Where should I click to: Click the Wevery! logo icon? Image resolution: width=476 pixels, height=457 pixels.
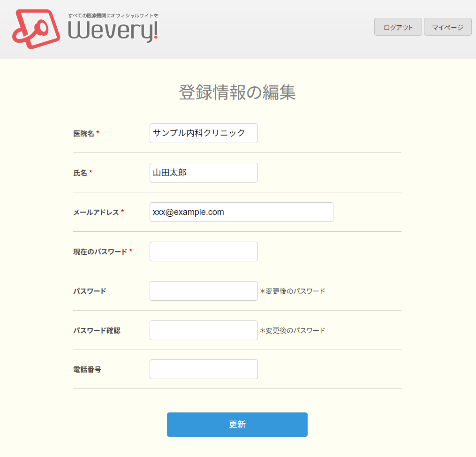point(36,29)
